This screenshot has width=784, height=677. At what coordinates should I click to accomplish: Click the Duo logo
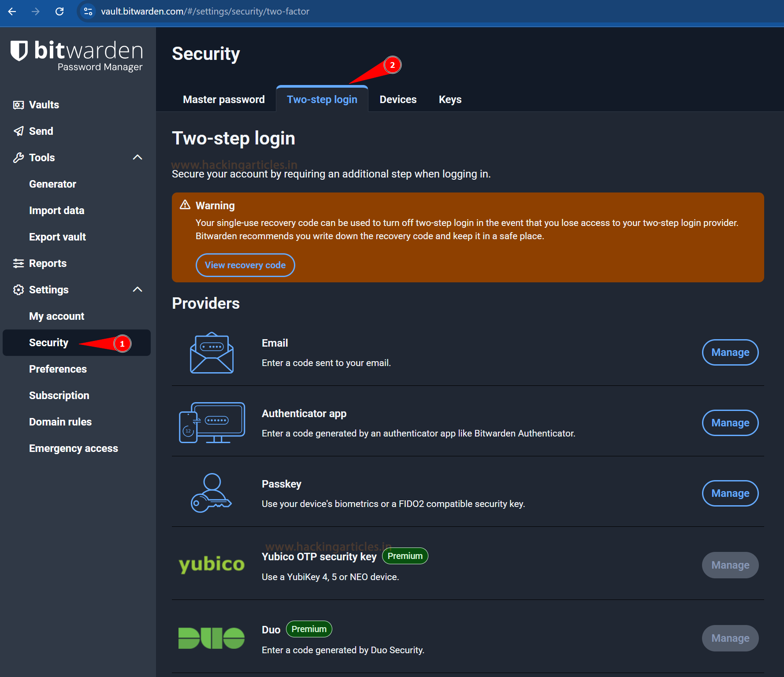coord(212,638)
